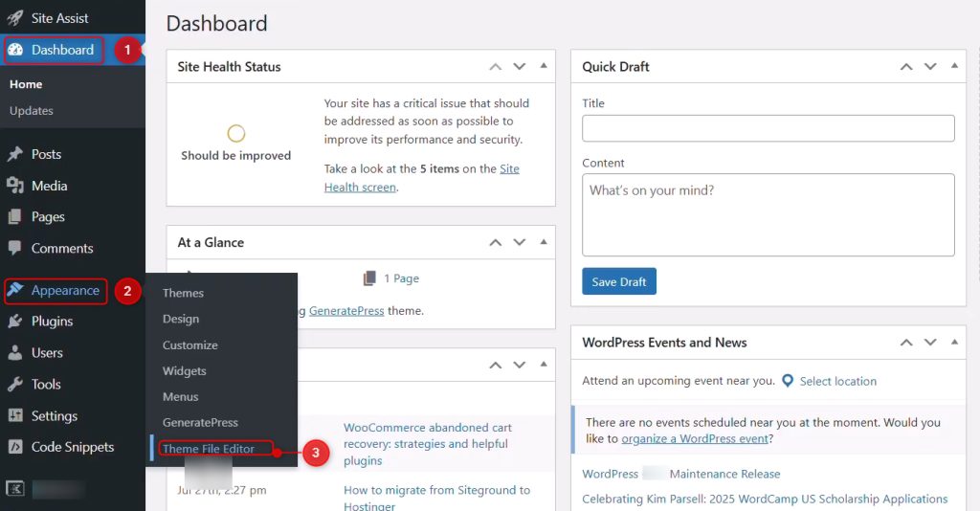
Task: Collapse the Quick Draft panel
Action: pos(954,66)
